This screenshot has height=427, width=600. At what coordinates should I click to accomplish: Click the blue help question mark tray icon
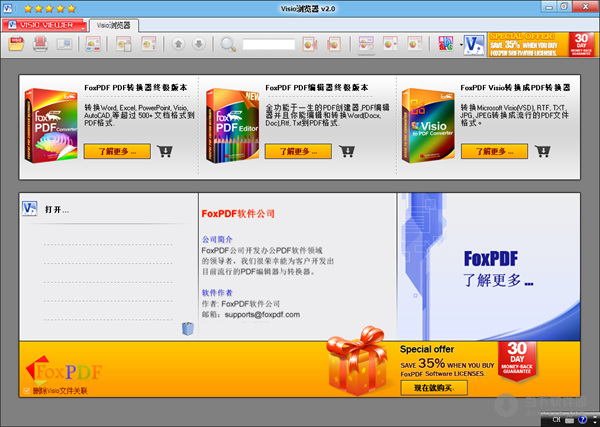pos(582,420)
